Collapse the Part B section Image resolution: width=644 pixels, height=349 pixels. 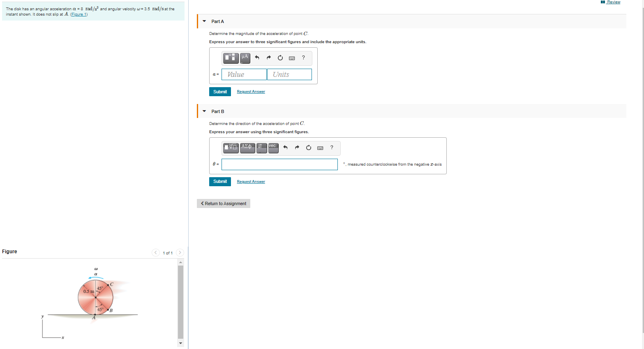click(204, 111)
